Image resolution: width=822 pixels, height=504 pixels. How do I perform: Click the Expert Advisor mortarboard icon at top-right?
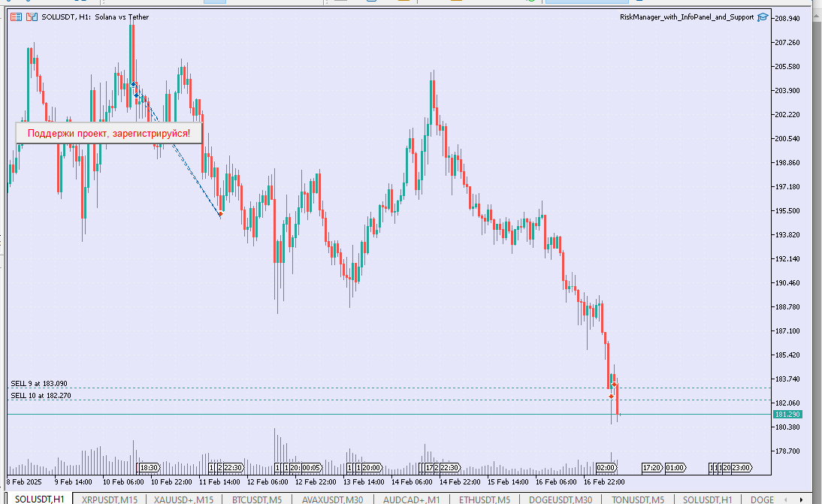point(763,17)
